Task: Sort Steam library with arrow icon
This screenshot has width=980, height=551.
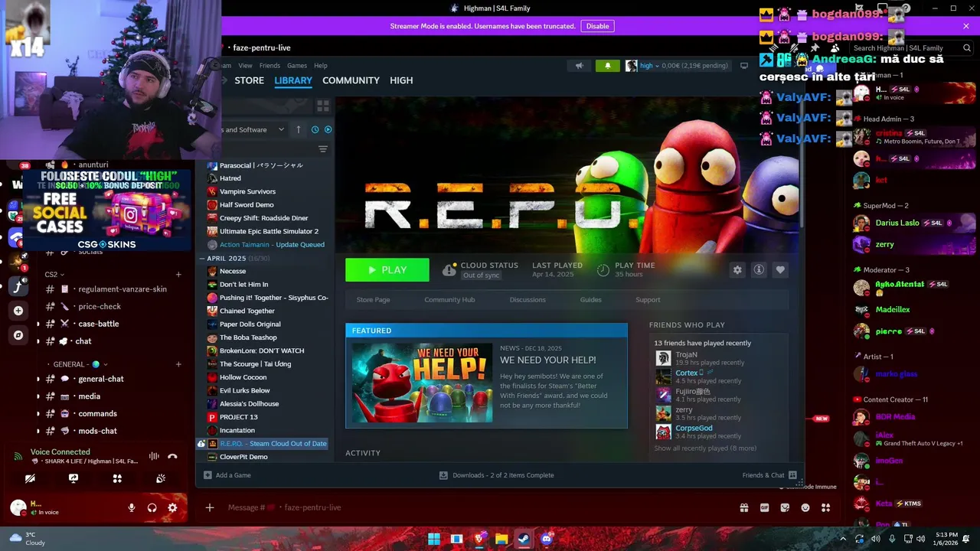Action: point(299,129)
